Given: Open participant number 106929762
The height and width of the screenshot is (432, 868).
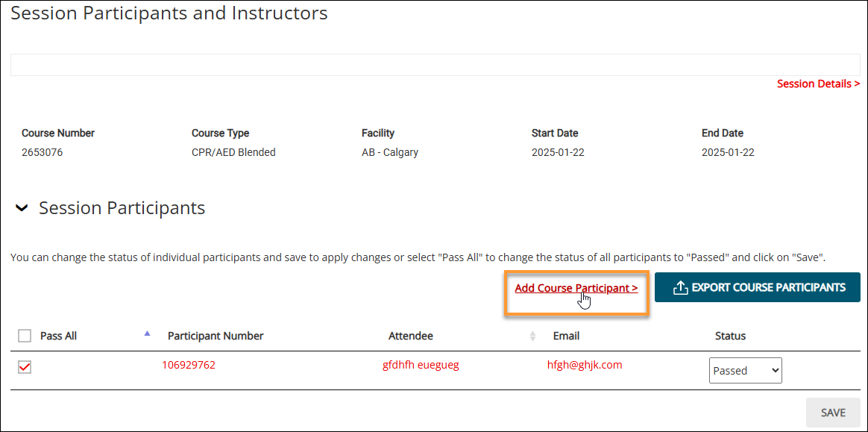Looking at the screenshot, I should [189, 365].
